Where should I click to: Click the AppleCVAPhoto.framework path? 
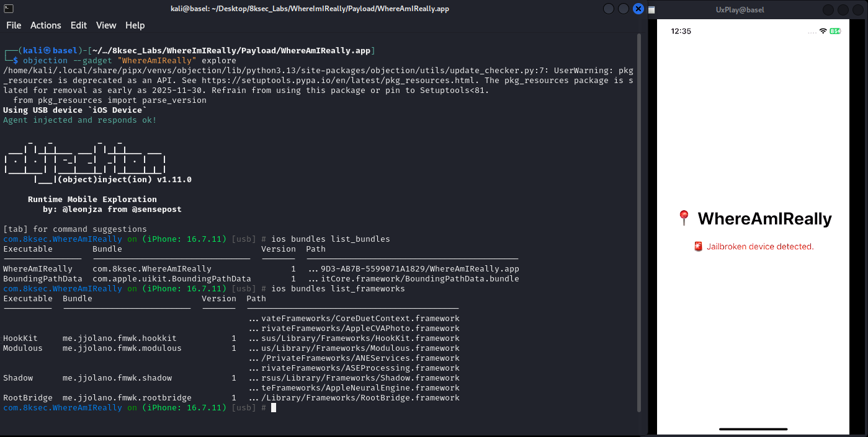pos(354,329)
